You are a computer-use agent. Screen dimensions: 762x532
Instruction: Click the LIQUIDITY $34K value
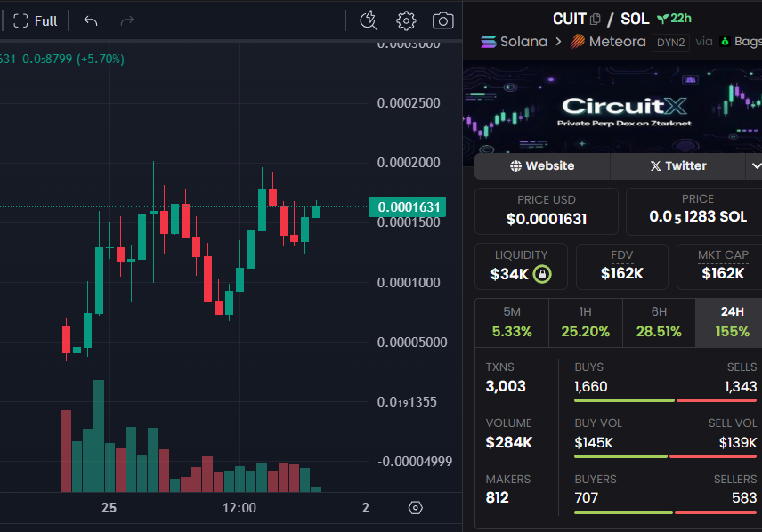[509, 274]
